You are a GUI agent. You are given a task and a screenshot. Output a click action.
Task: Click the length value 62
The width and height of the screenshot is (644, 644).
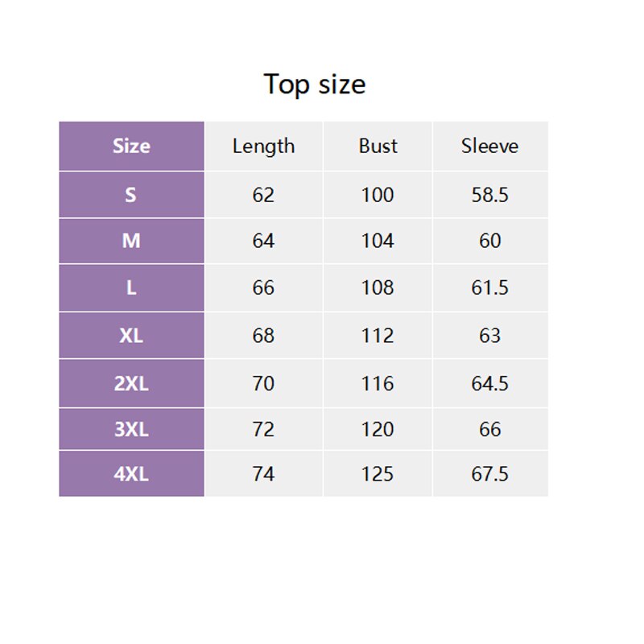(x=263, y=195)
